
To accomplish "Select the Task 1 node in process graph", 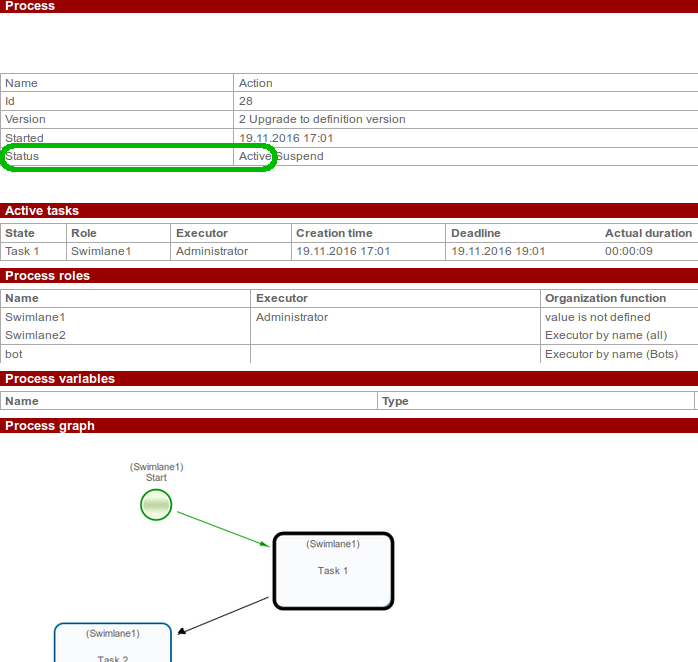I will pyautogui.click(x=333, y=571).
